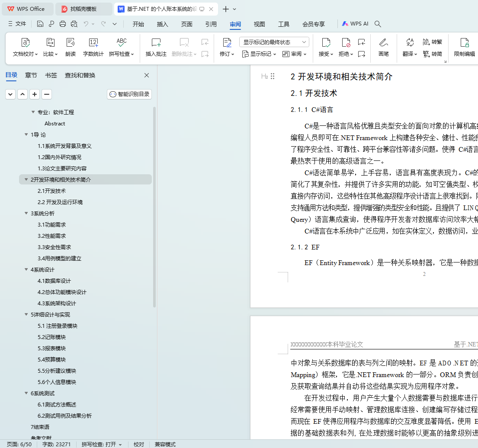478x448 pixels.
Task: Click the outline move down chevron button
Action: coord(10,94)
